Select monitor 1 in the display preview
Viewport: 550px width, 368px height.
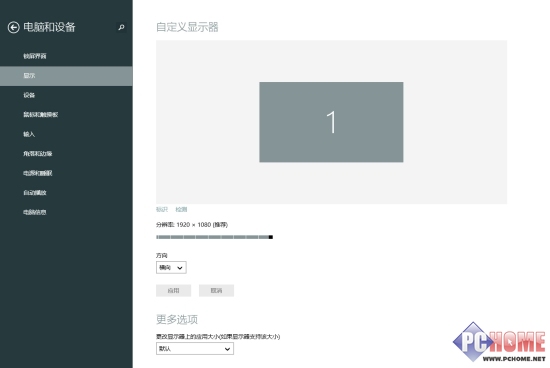331,122
